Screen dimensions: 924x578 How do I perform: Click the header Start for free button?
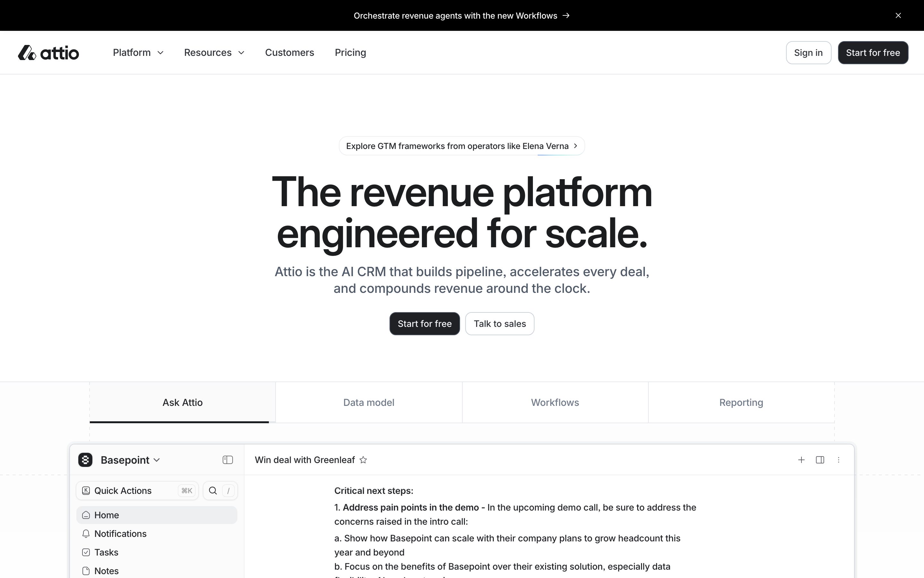click(x=873, y=53)
